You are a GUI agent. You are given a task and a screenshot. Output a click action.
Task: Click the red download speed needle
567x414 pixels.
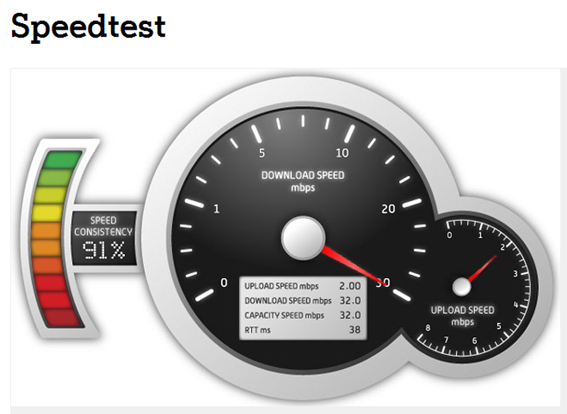tap(354, 265)
